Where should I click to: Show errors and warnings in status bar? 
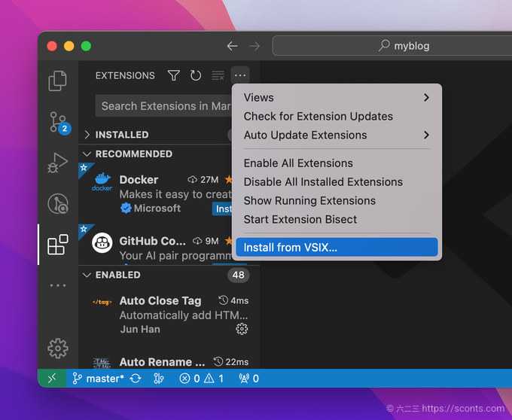[202, 379]
